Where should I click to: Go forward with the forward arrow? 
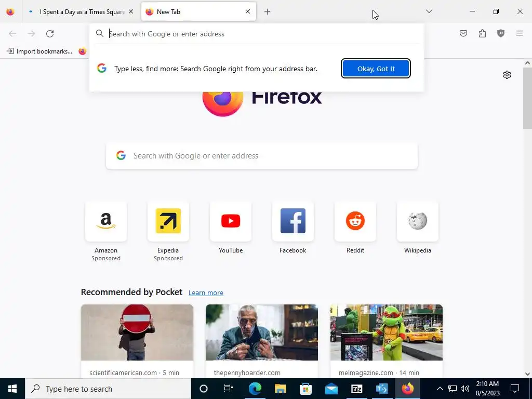[31, 34]
